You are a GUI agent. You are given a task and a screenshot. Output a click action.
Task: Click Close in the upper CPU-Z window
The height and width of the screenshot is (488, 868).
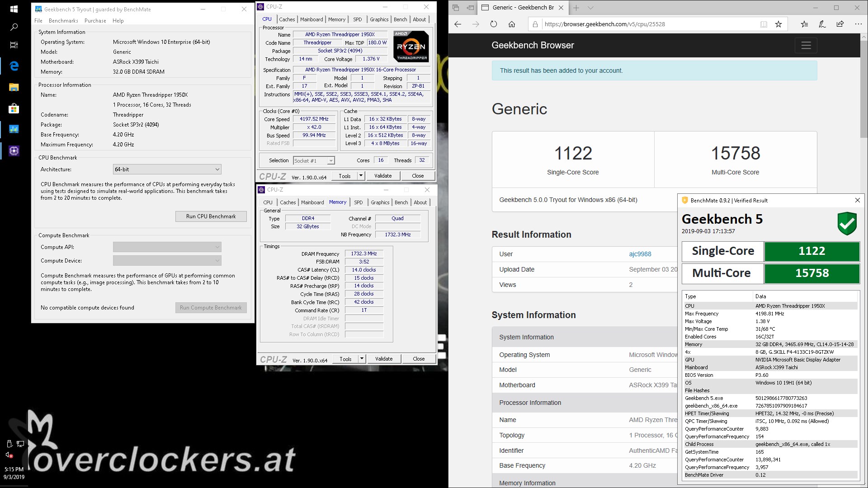(418, 176)
